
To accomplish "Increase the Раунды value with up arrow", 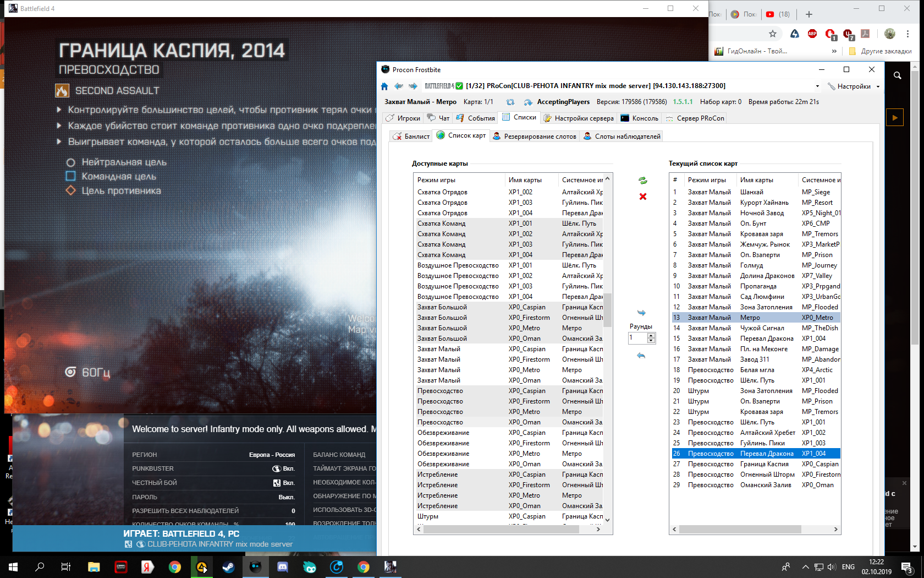I will pos(651,335).
